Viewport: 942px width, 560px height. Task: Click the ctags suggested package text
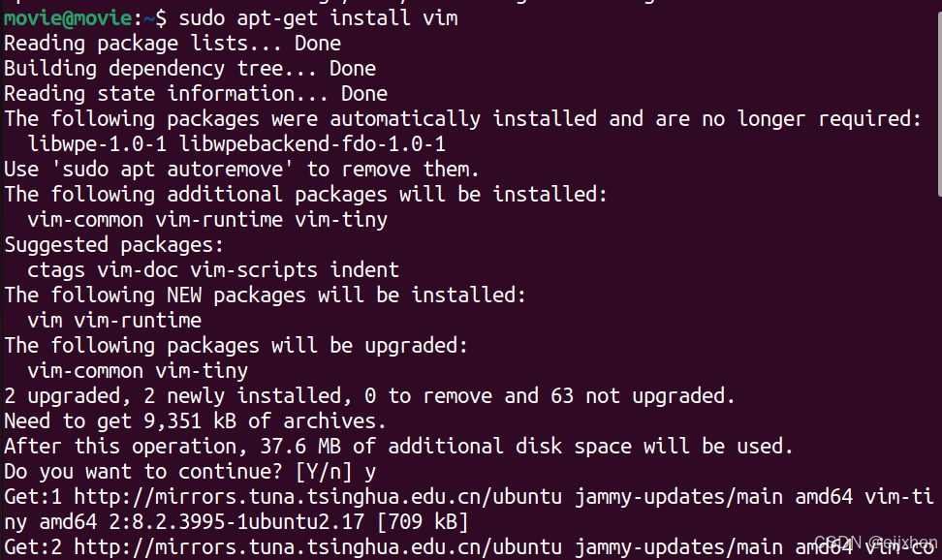(56, 270)
